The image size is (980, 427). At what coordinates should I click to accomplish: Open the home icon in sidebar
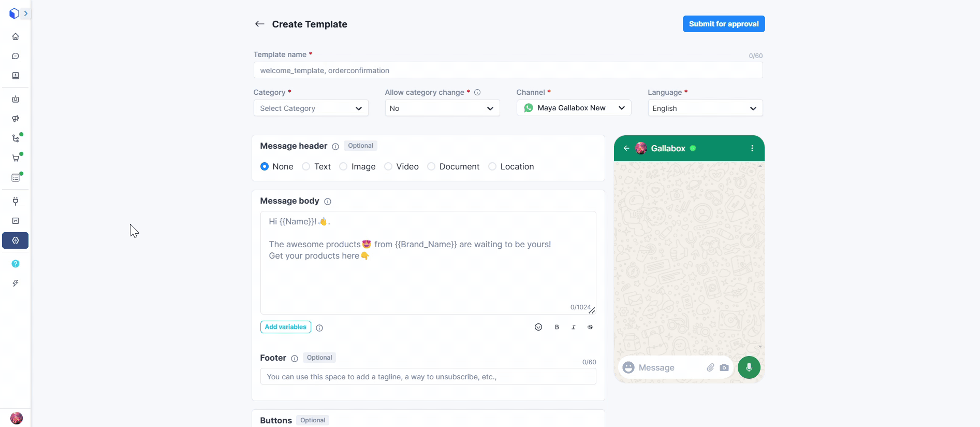[x=16, y=36]
